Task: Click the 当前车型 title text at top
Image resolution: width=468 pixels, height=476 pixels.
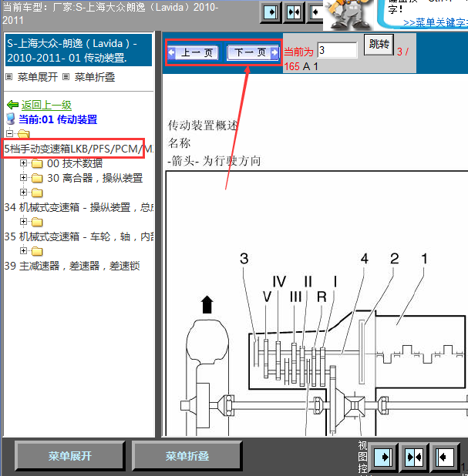Action: tap(110, 13)
